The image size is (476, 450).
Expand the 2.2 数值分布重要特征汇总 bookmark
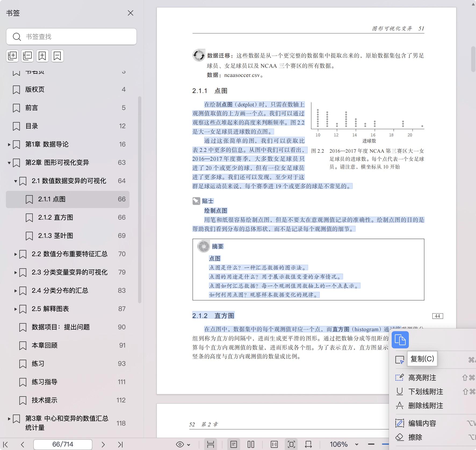coord(16,254)
